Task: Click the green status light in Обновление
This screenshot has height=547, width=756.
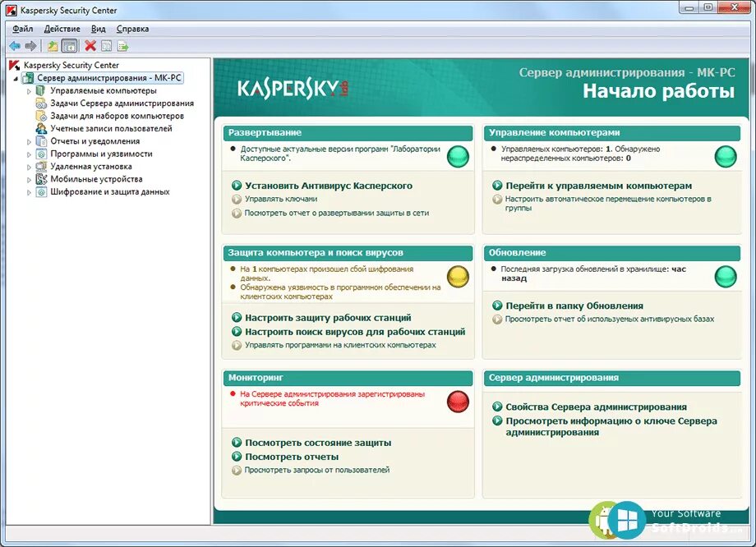Action: tap(725, 277)
